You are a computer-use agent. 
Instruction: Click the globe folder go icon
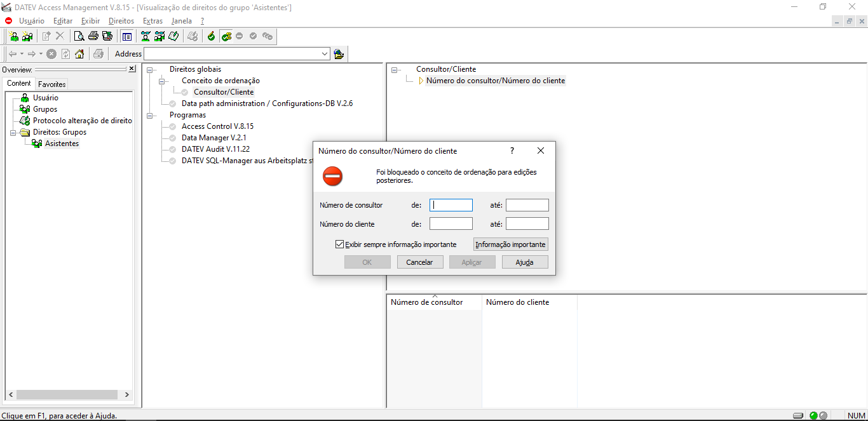[x=339, y=54]
